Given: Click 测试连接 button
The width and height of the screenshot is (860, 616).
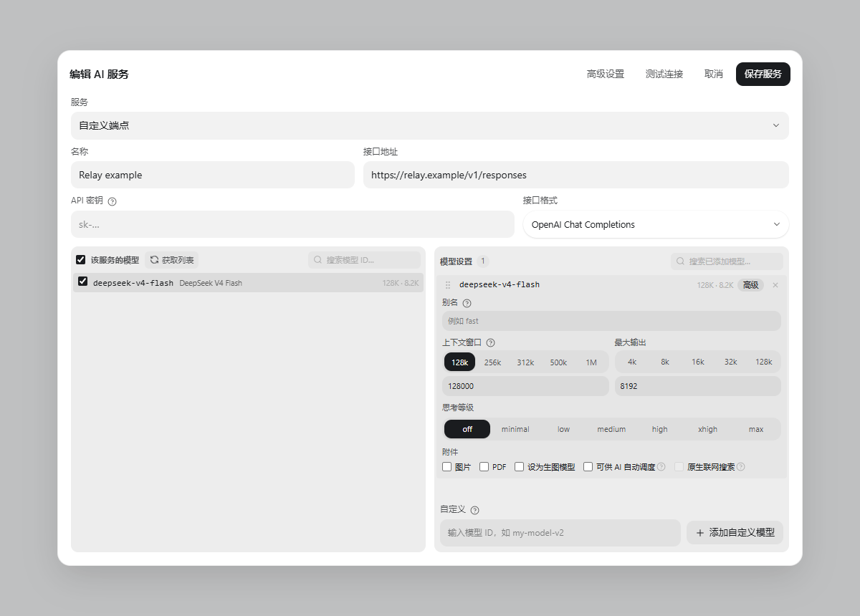Looking at the screenshot, I should coord(664,74).
